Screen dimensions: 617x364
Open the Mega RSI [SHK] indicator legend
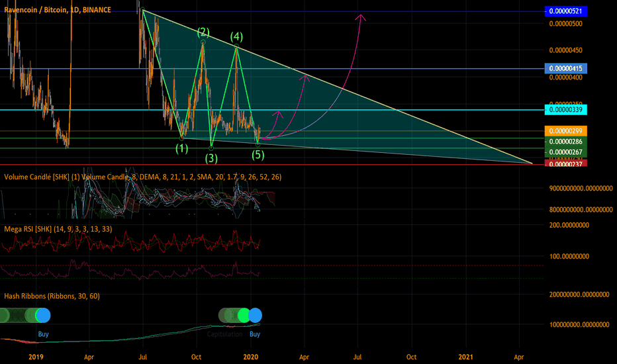[58, 229]
